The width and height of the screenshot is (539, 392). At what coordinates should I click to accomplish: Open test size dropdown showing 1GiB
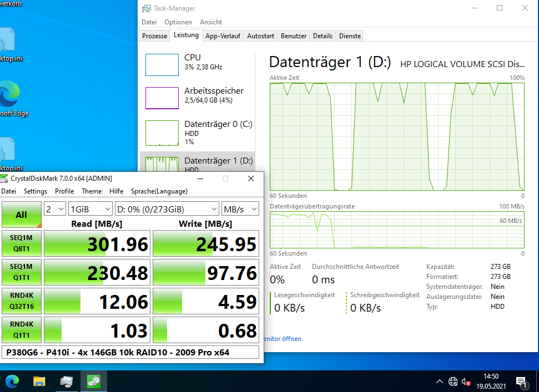point(90,209)
